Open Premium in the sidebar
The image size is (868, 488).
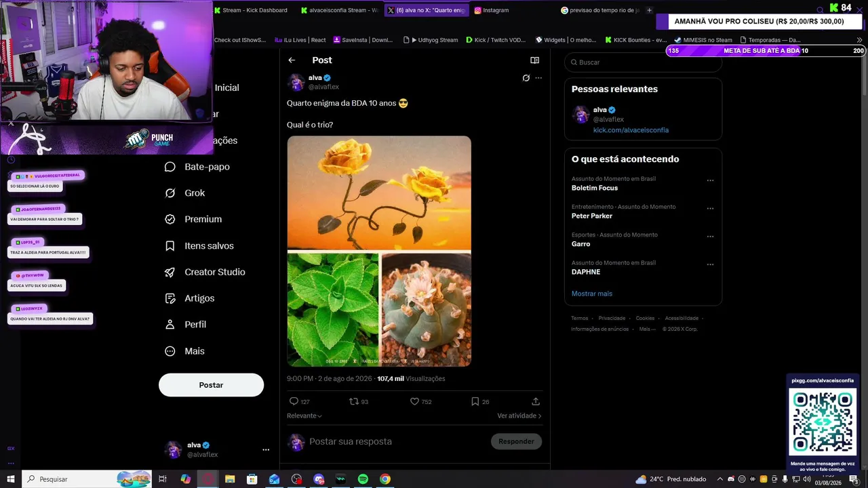coord(193,220)
